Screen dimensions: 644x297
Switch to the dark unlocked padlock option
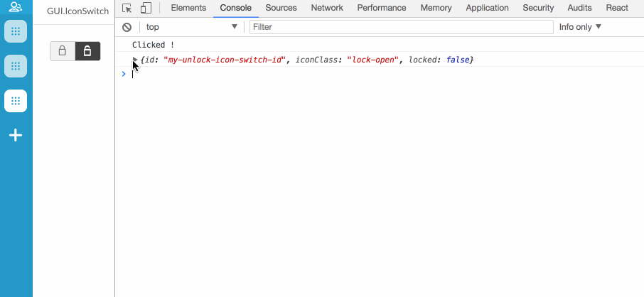(x=87, y=51)
